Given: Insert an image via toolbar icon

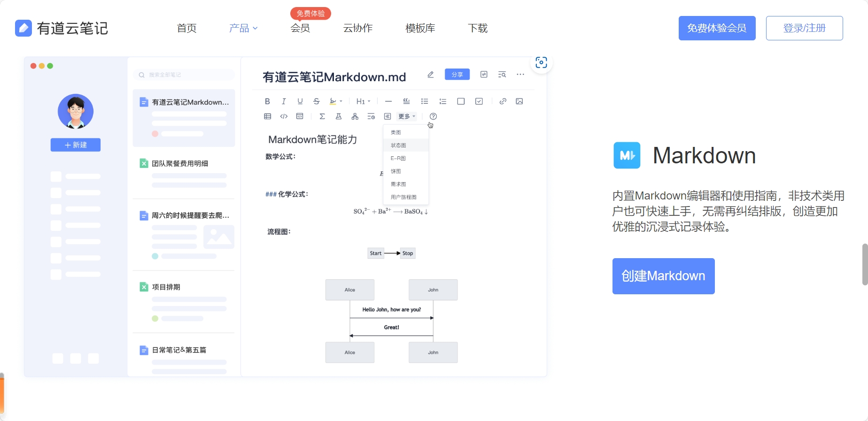Looking at the screenshot, I should click(519, 101).
